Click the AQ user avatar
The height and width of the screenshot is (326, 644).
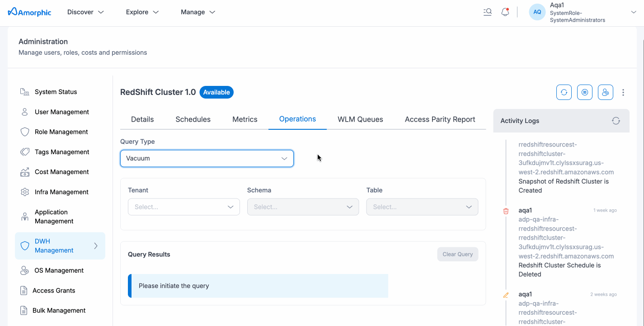[x=537, y=12]
